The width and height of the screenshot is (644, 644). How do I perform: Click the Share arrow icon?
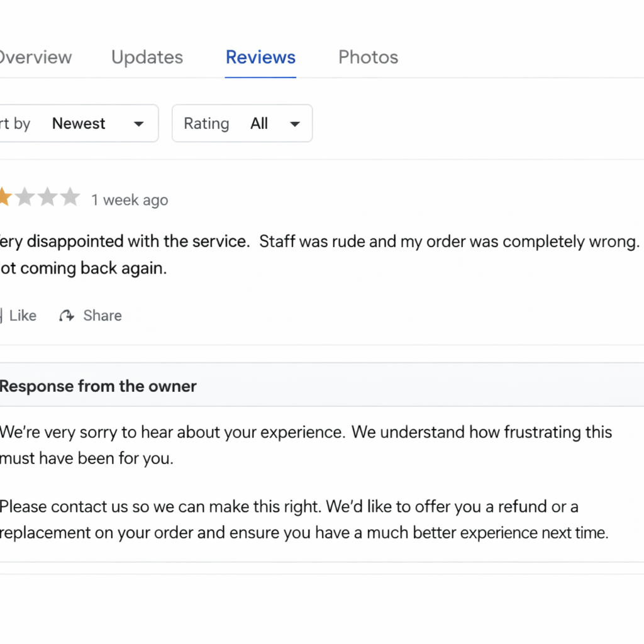tap(67, 316)
